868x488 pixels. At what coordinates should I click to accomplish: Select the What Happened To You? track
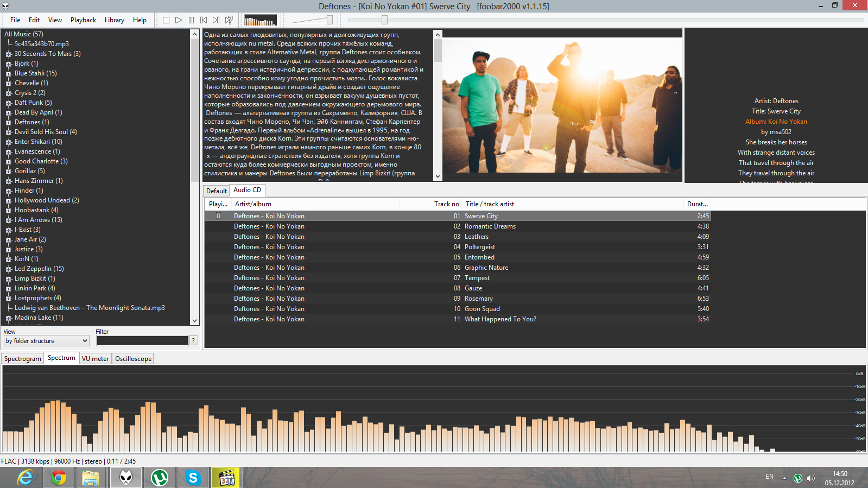point(457,319)
